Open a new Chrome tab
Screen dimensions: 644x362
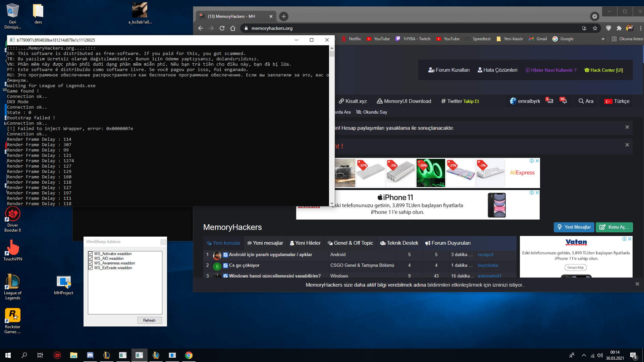point(284,16)
